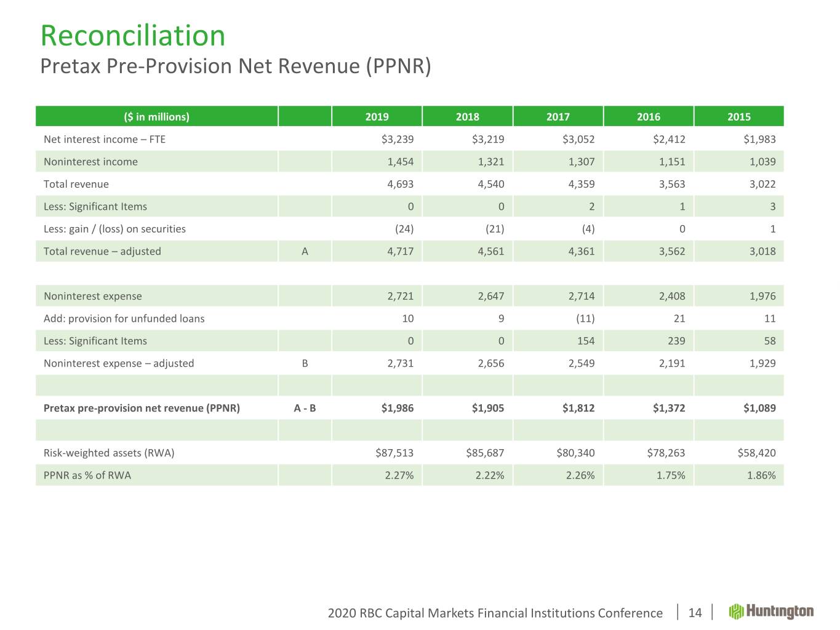Screen dimensions: 840x630
Task: Click the ($ in millions) header cell
Action: pyautogui.click(x=156, y=117)
